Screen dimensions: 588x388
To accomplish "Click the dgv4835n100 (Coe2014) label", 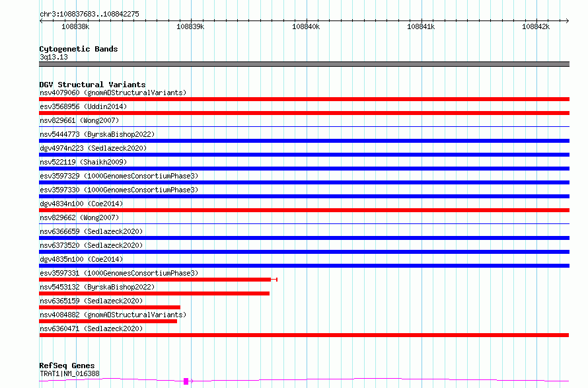I will point(81,259).
